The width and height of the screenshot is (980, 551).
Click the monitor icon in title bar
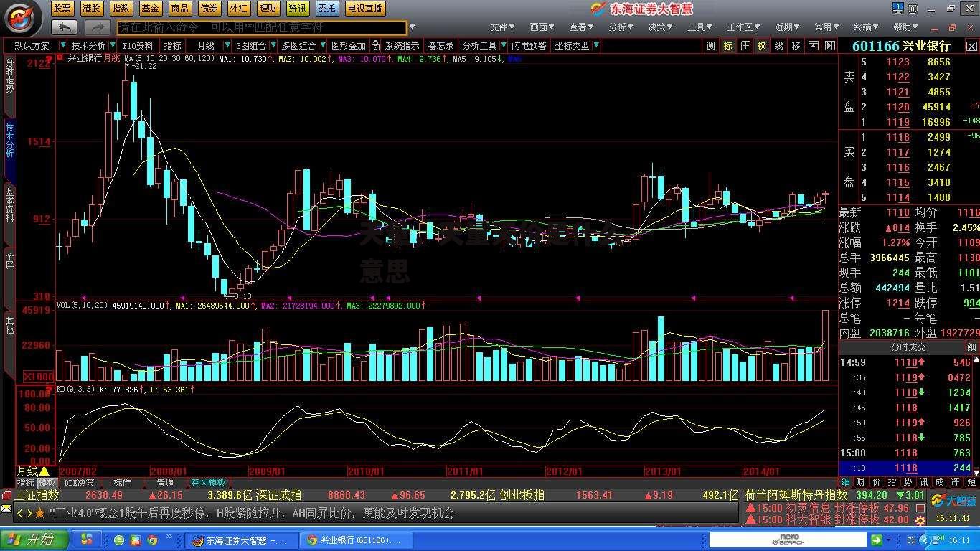[899, 9]
